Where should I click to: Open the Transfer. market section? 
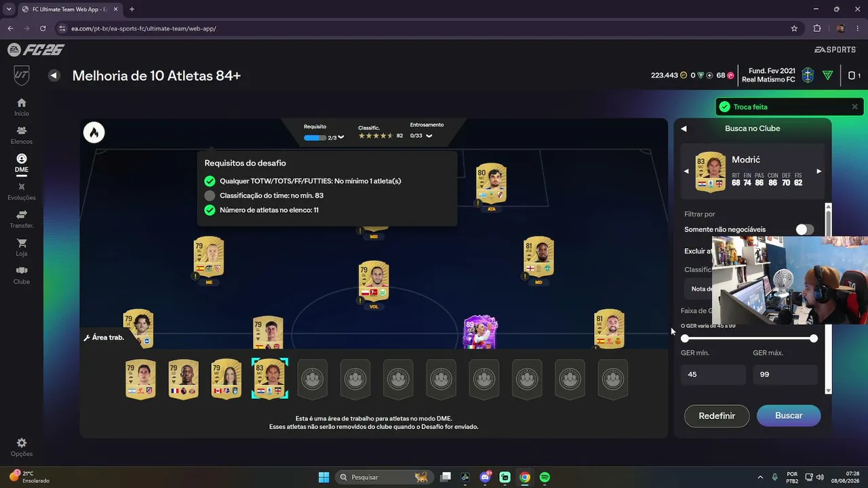pos(22,219)
